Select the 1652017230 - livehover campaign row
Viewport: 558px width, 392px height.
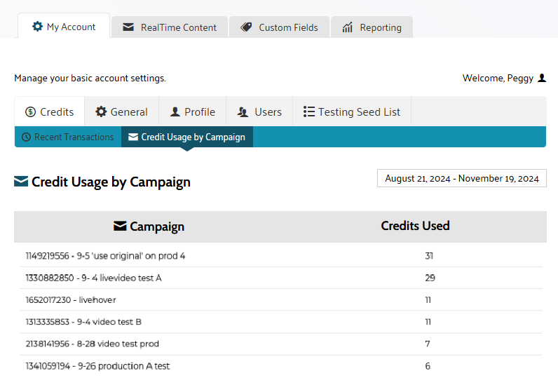pos(71,300)
